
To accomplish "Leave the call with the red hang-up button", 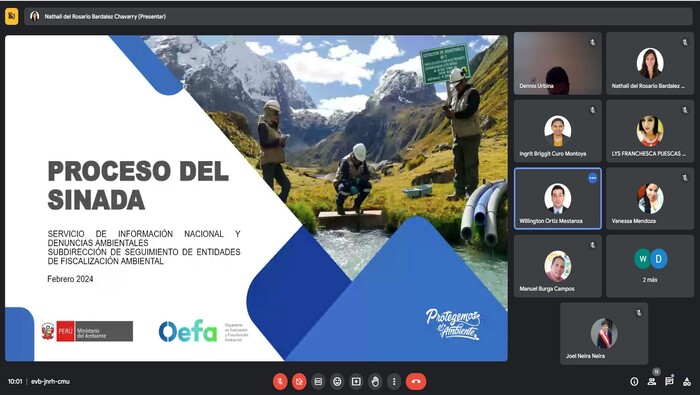I will tap(416, 382).
